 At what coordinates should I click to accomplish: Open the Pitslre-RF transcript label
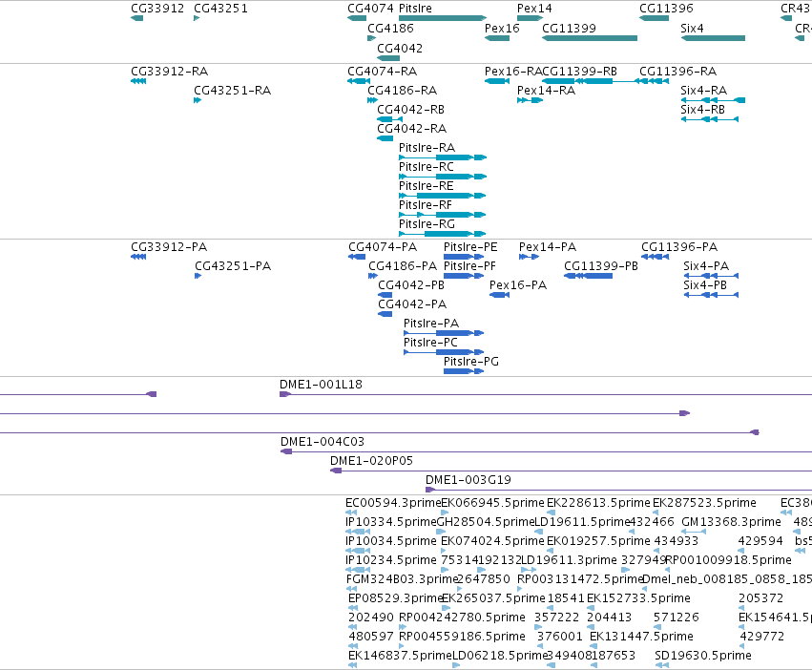pos(426,204)
